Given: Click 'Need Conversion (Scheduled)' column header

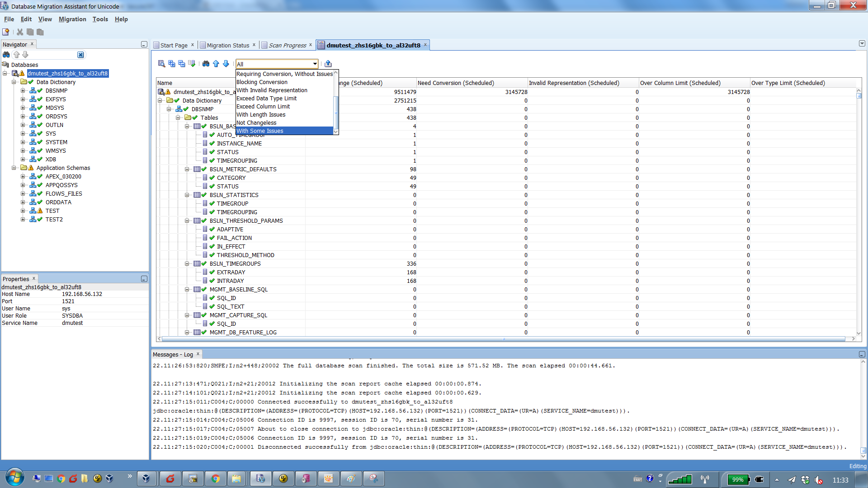Looking at the screenshot, I should point(472,83).
